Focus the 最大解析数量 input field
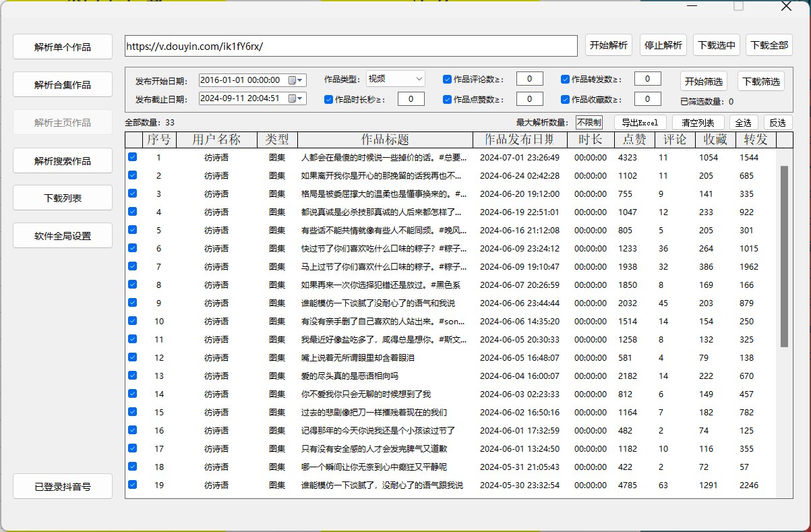This screenshot has height=532, width=811. (589, 122)
